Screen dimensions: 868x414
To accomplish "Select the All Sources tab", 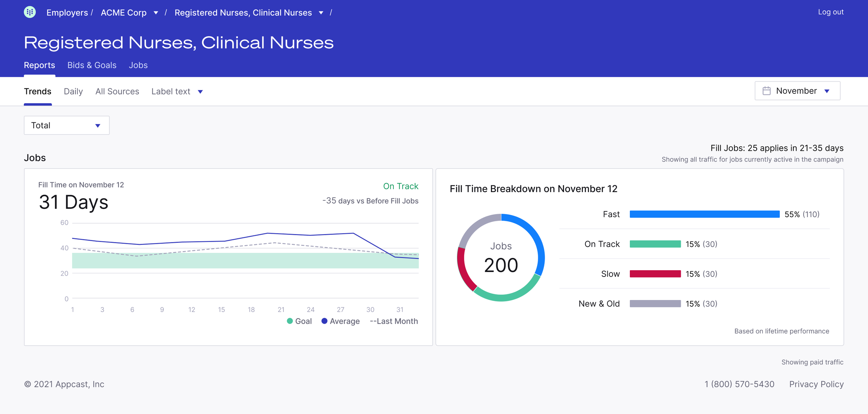I will (x=117, y=92).
